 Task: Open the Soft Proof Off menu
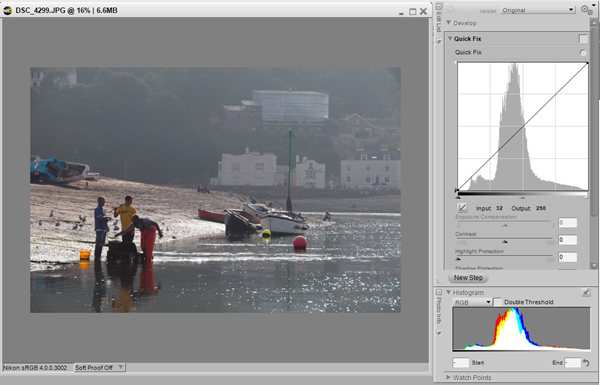click(x=99, y=367)
